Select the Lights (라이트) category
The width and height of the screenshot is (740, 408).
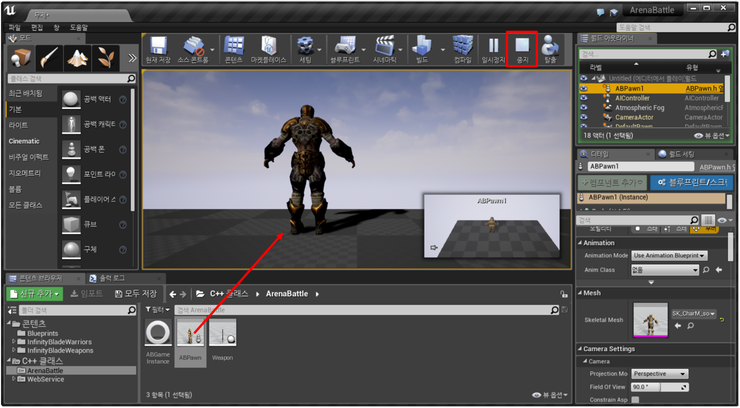click(x=18, y=125)
